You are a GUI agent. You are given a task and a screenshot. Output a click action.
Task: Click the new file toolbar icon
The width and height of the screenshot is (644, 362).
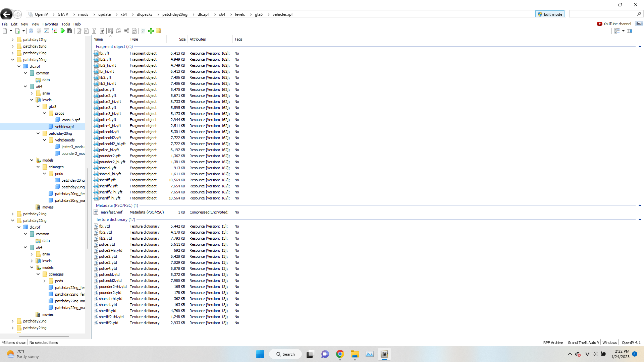5,31
